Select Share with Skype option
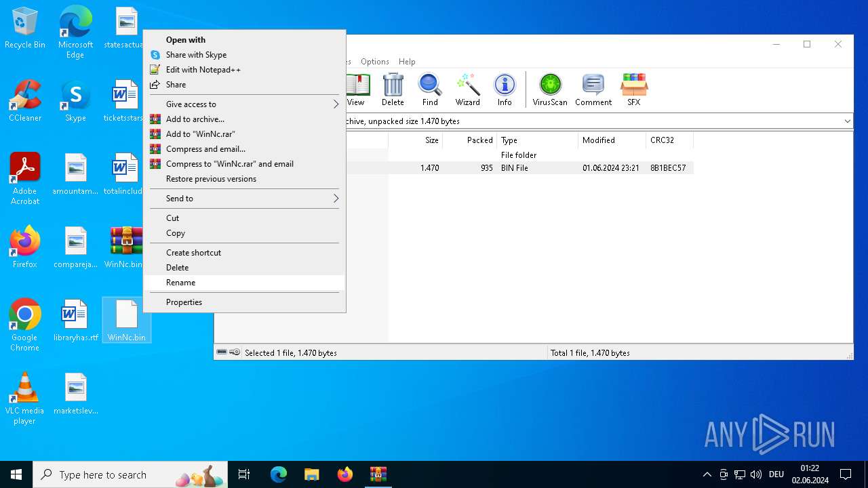The height and width of the screenshot is (488, 868). point(244,55)
